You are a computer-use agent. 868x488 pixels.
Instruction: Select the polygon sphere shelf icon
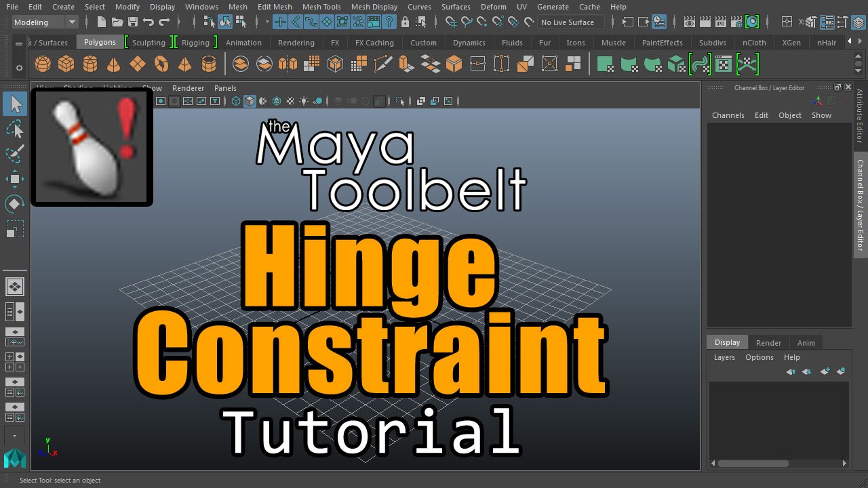pyautogui.click(x=43, y=64)
